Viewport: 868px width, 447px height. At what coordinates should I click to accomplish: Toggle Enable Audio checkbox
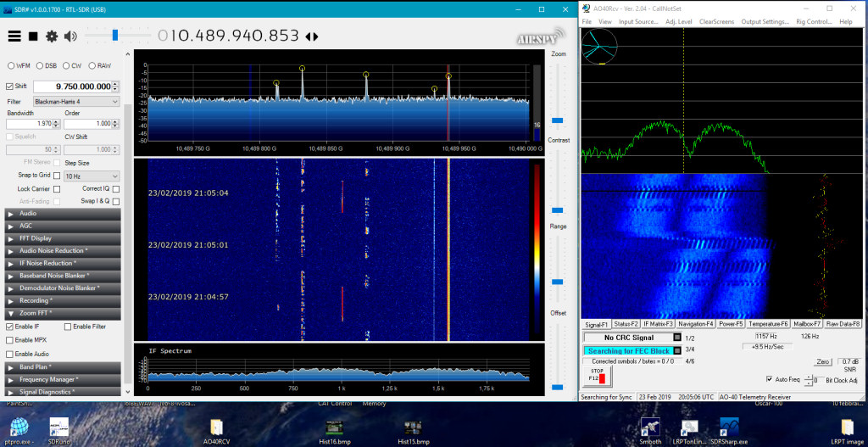point(9,354)
